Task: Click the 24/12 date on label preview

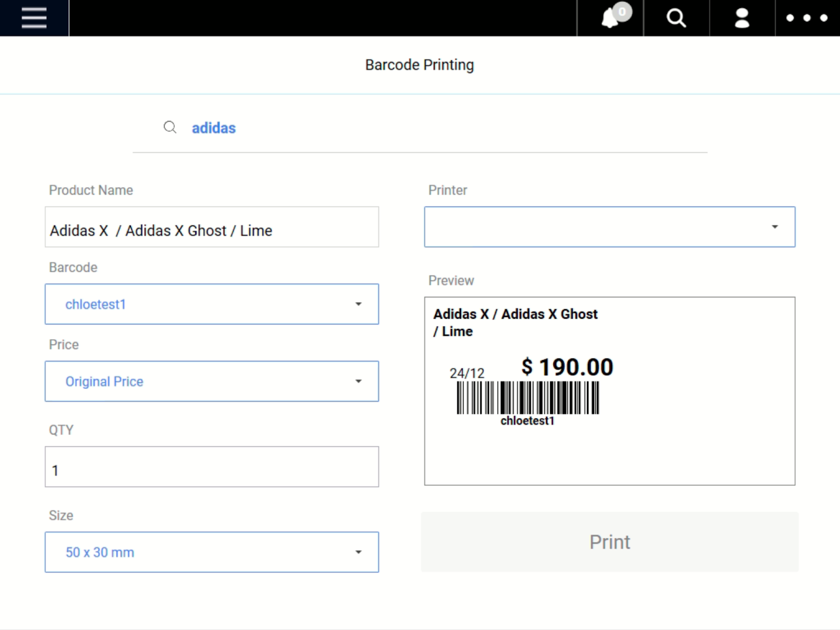Action: coord(467,373)
